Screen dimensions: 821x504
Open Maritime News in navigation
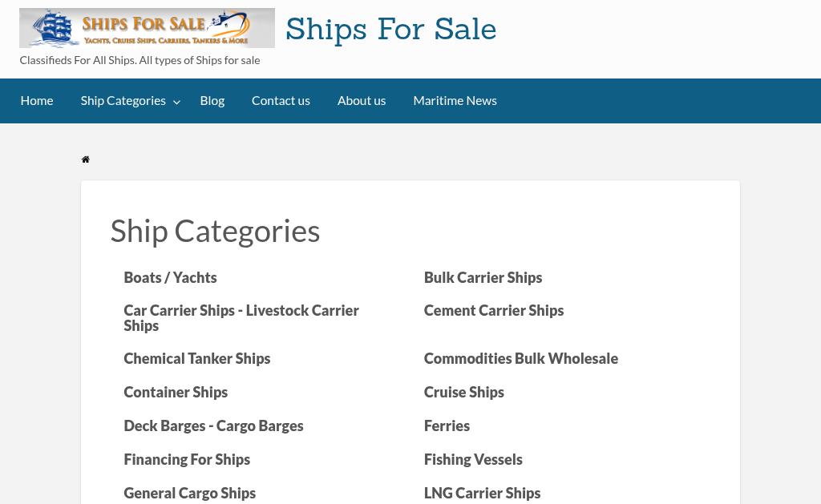(455, 100)
